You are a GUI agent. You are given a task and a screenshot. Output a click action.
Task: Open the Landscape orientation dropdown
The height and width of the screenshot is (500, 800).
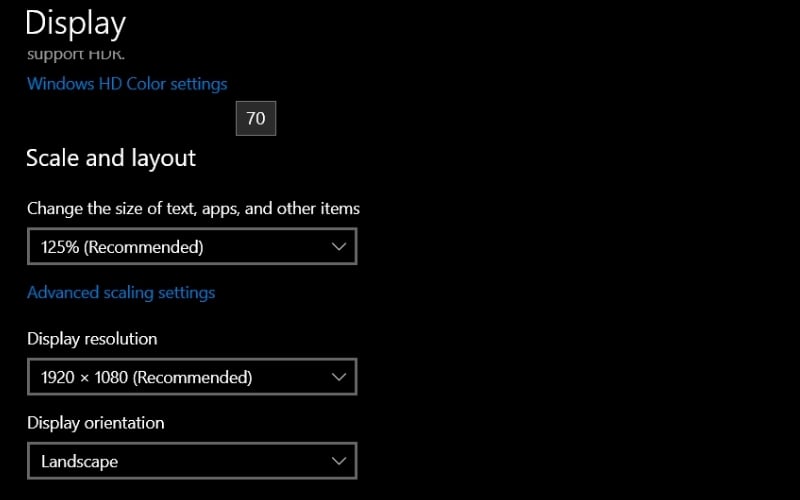pos(191,461)
